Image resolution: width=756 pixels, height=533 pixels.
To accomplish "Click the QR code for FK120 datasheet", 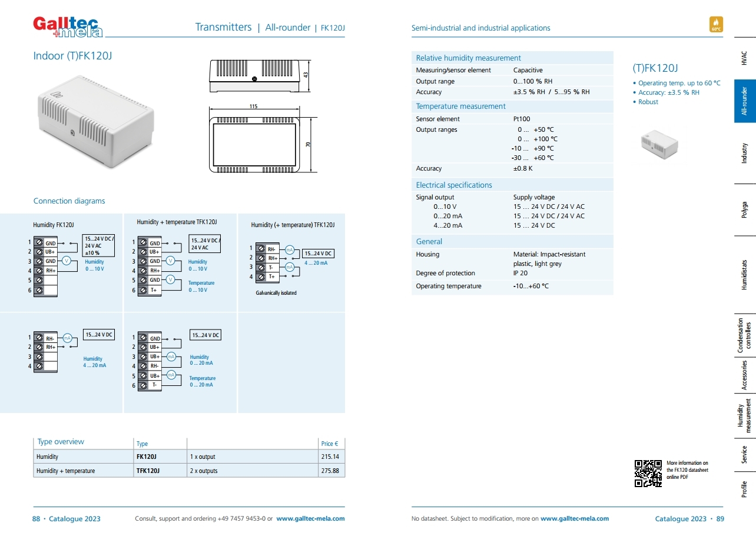I will (x=648, y=474).
